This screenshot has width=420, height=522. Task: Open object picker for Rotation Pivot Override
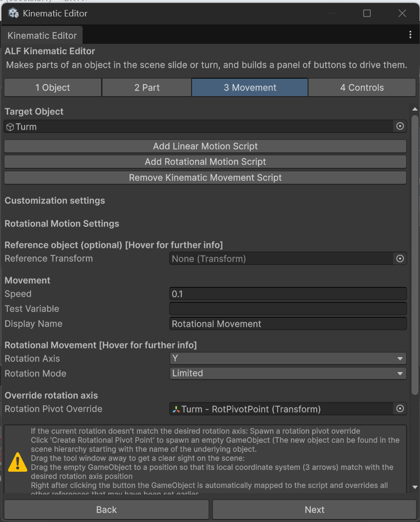click(400, 408)
